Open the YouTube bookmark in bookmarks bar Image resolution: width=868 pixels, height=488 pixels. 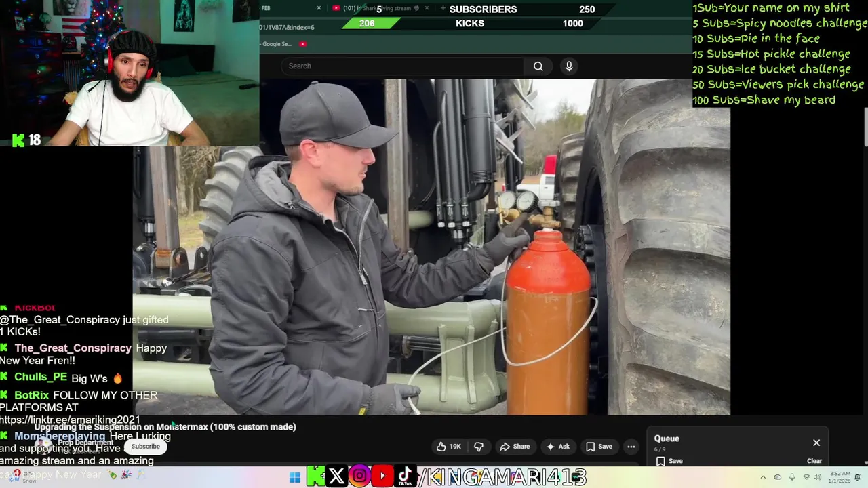(302, 44)
